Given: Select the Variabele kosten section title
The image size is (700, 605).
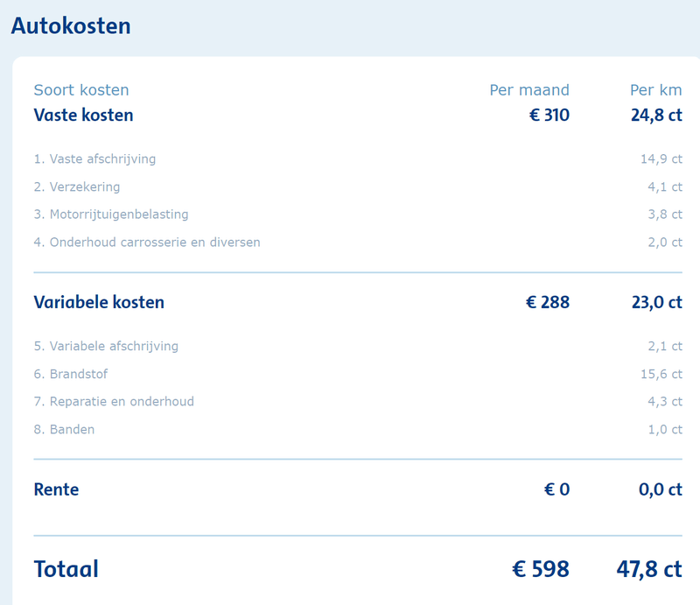Looking at the screenshot, I should click(99, 303).
